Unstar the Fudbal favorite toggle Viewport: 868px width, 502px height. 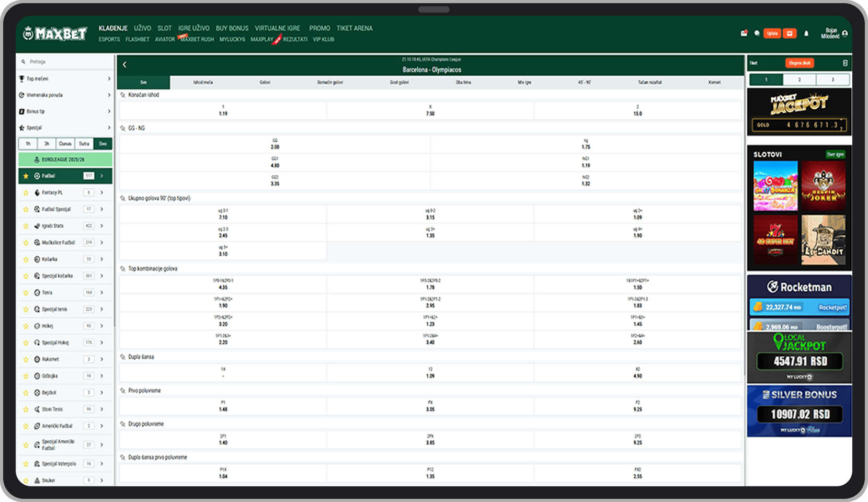click(26, 176)
